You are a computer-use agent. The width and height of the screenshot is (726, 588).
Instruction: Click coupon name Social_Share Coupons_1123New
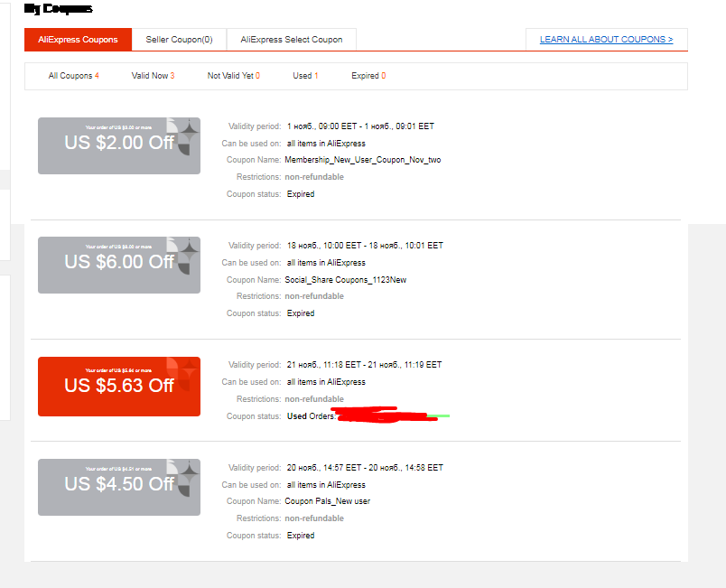click(346, 280)
